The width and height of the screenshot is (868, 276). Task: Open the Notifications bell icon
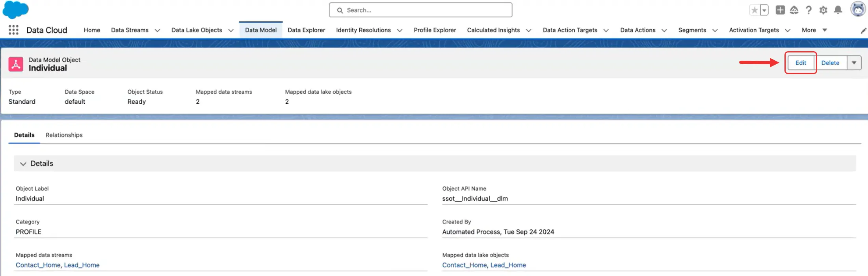838,10
